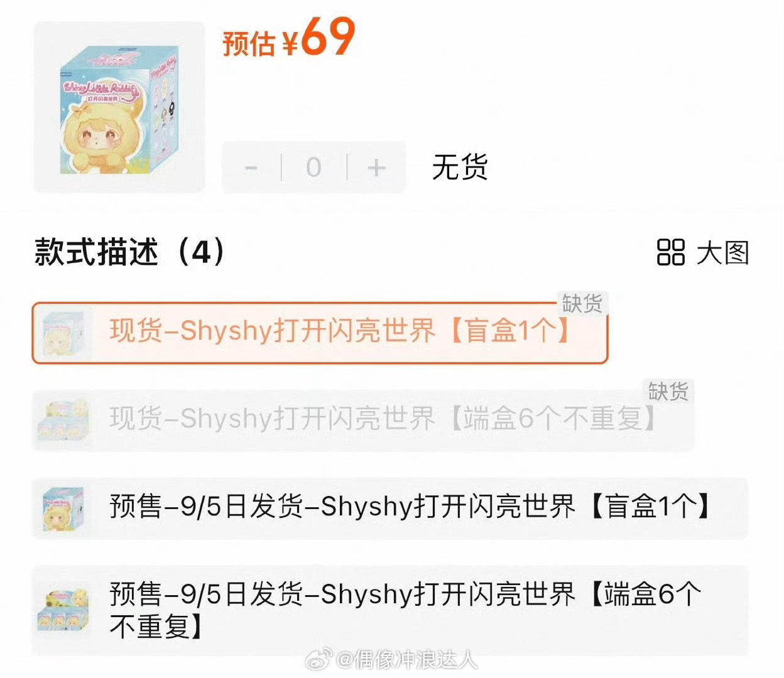Click the 款式描述 (4) heading
Viewport: 784px width, 678px height.
tap(129, 252)
